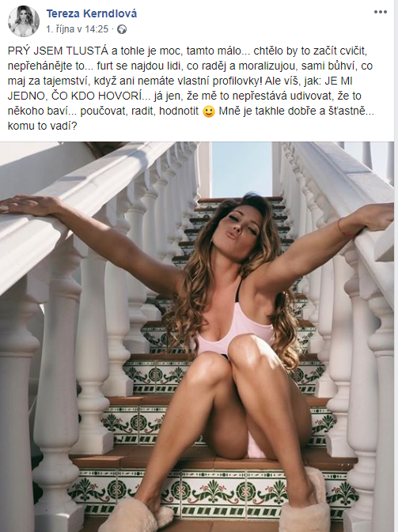Open the post timestamp 1. října v 14:25
398x532 pixels.
(x=77, y=29)
